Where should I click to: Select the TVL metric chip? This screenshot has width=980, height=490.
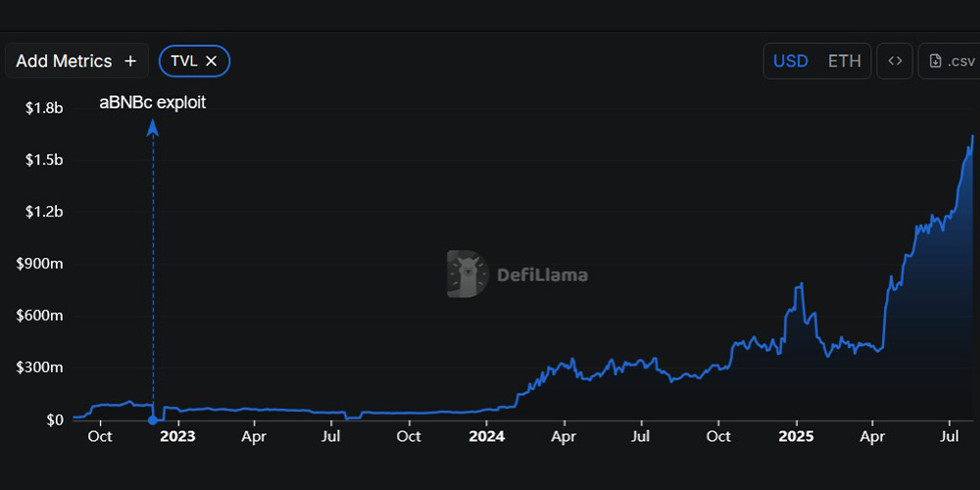click(184, 61)
